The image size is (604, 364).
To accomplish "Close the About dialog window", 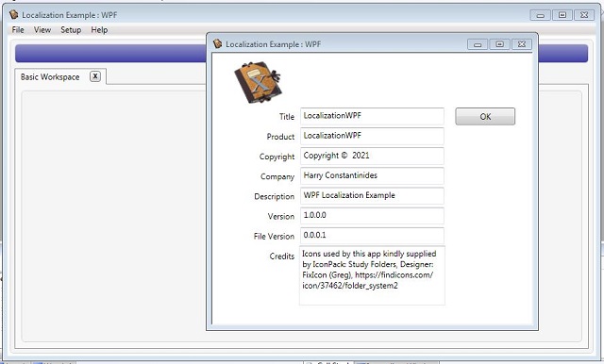I will click(x=522, y=44).
